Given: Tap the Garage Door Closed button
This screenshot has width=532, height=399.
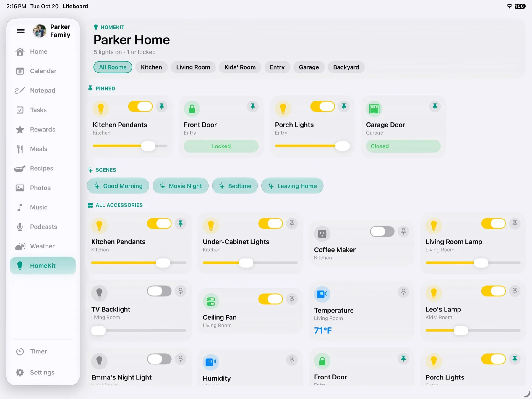Looking at the screenshot, I should [x=403, y=146].
